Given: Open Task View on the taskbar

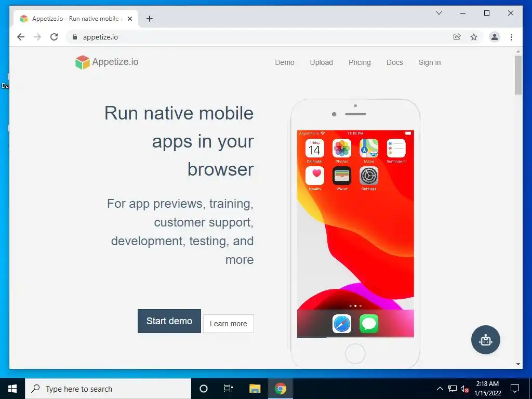Looking at the screenshot, I should [229, 389].
